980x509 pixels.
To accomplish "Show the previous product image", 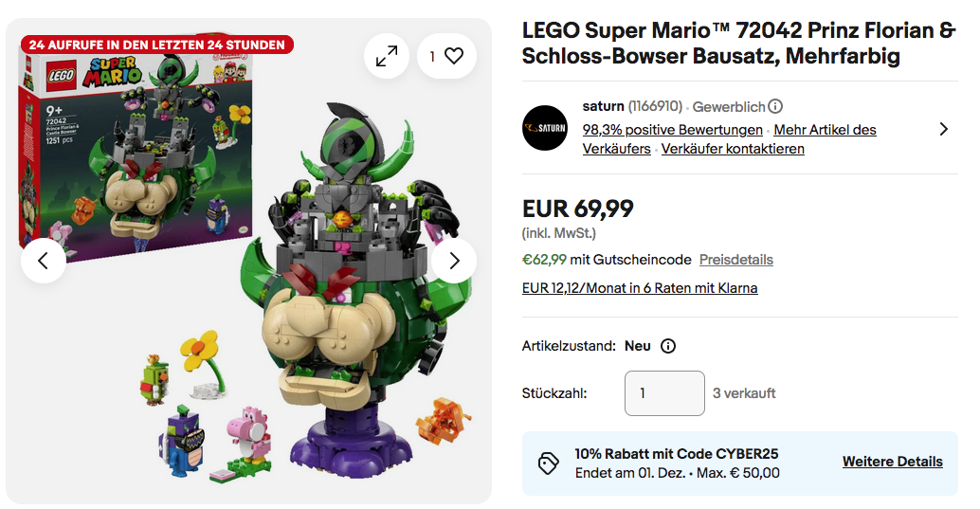I will click(44, 261).
